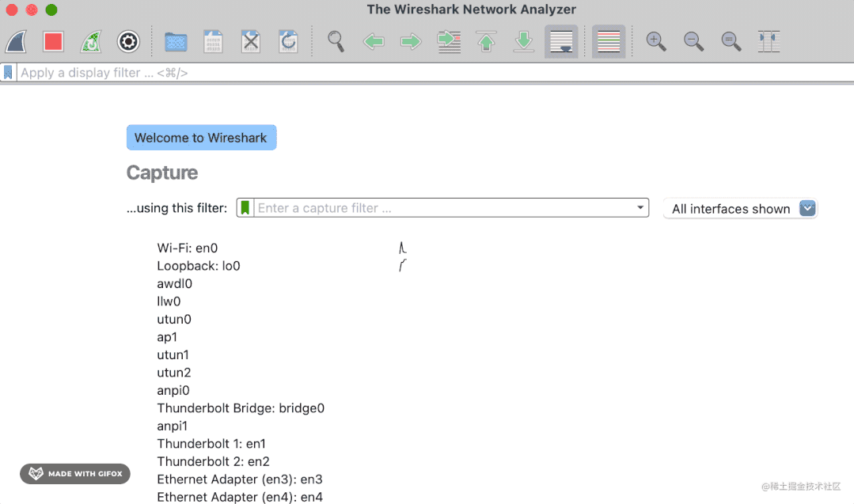
Task: Select Wi-Fi: en0 interface
Action: [188, 248]
